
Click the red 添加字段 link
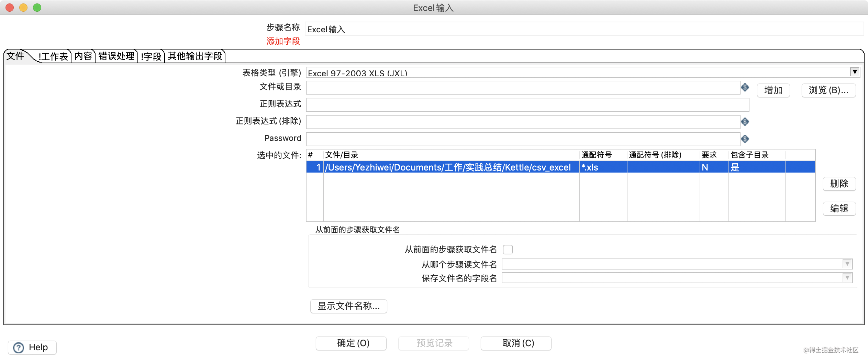pyautogui.click(x=283, y=41)
